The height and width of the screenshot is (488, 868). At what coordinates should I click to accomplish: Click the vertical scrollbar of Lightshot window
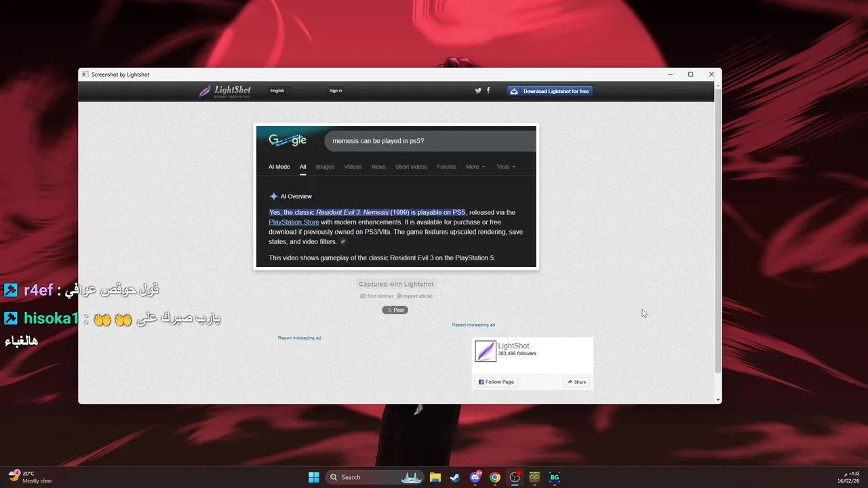(718, 230)
